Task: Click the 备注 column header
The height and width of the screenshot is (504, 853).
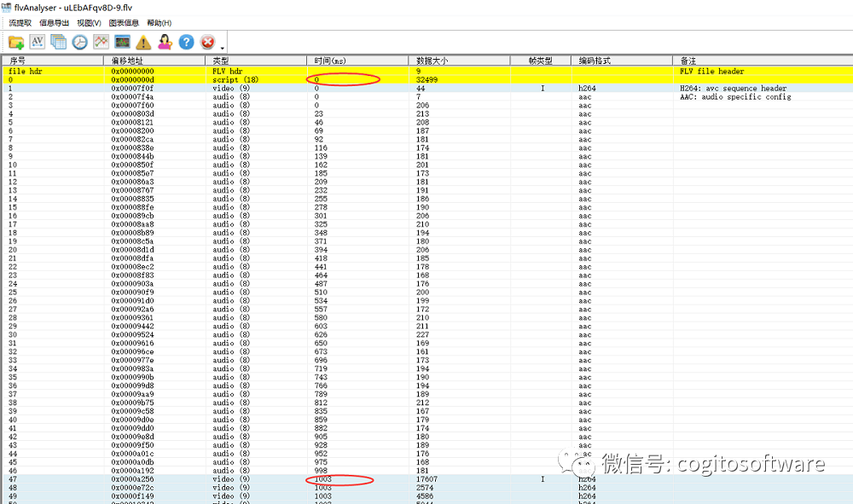Action: pos(763,61)
